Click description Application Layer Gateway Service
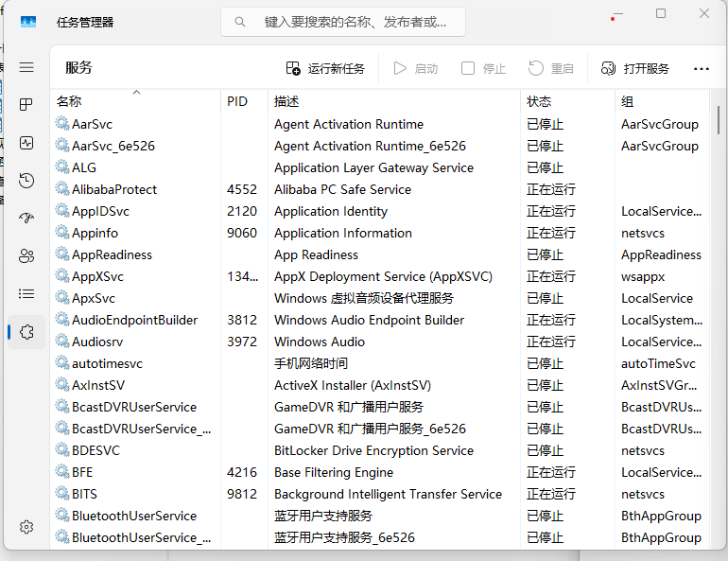This screenshot has width=728, height=561. pos(373,167)
